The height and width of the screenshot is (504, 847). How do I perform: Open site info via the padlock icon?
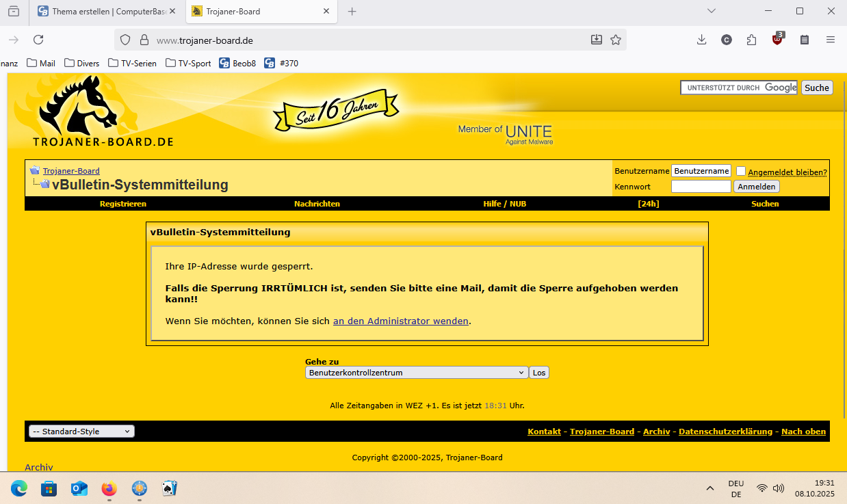pyautogui.click(x=144, y=40)
